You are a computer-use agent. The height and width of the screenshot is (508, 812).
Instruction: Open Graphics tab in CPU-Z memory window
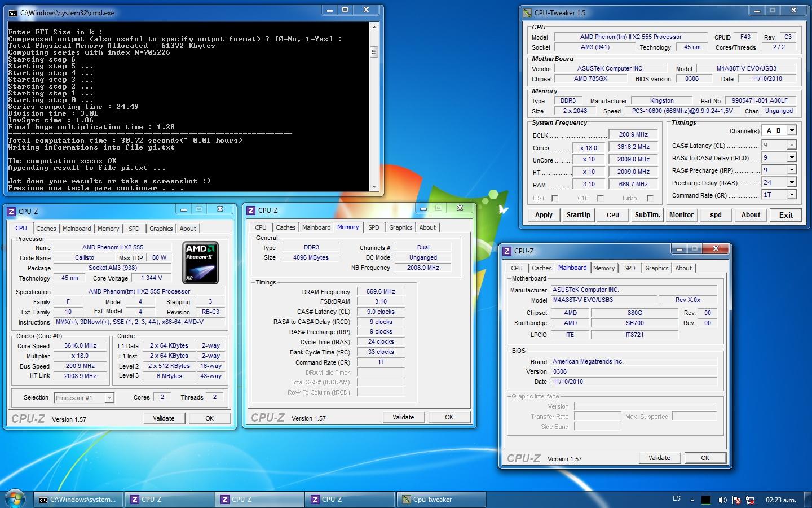click(401, 227)
